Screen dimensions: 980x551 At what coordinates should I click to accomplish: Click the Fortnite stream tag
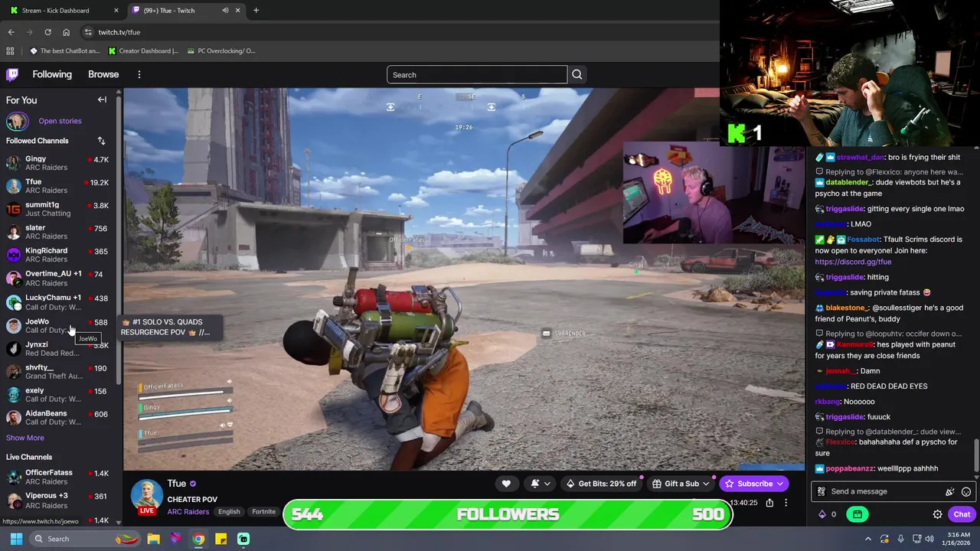263,512
